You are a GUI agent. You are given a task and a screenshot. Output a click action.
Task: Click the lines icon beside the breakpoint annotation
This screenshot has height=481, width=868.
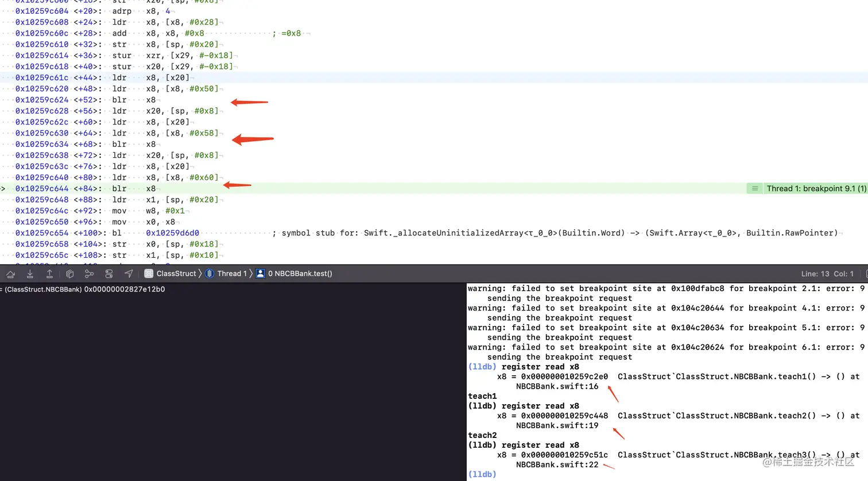click(754, 189)
